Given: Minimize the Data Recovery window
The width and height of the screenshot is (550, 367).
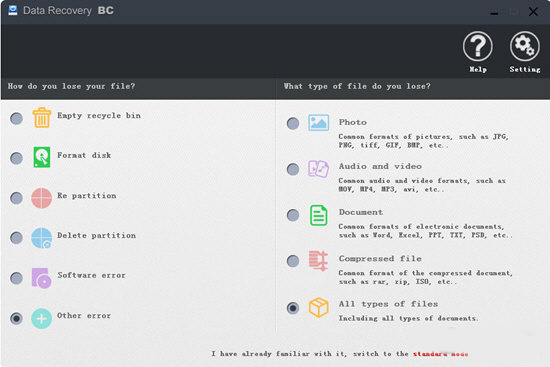Looking at the screenshot, I should 494,13.
